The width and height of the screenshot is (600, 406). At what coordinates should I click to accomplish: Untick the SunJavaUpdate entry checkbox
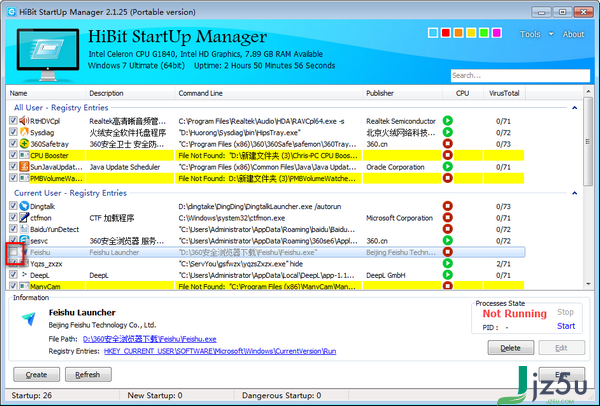pyautogui.click(x=13, y=167)
